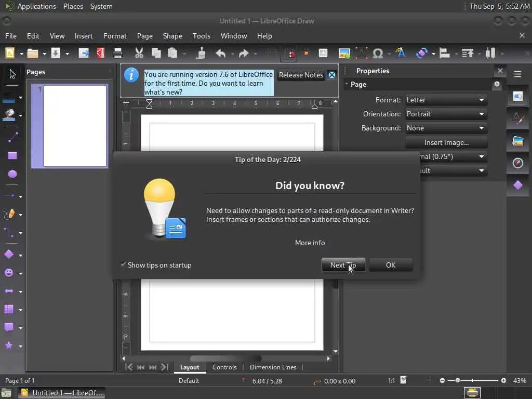532x399 pixels.
Task: Select the Ellipse tool
Action: (x=12, y=174)
